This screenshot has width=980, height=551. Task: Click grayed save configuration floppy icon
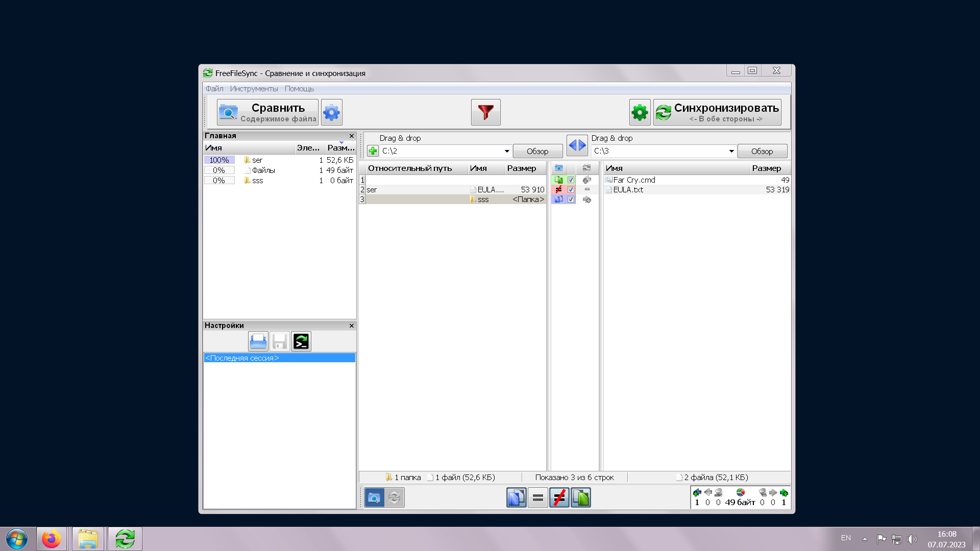[280, 341]
